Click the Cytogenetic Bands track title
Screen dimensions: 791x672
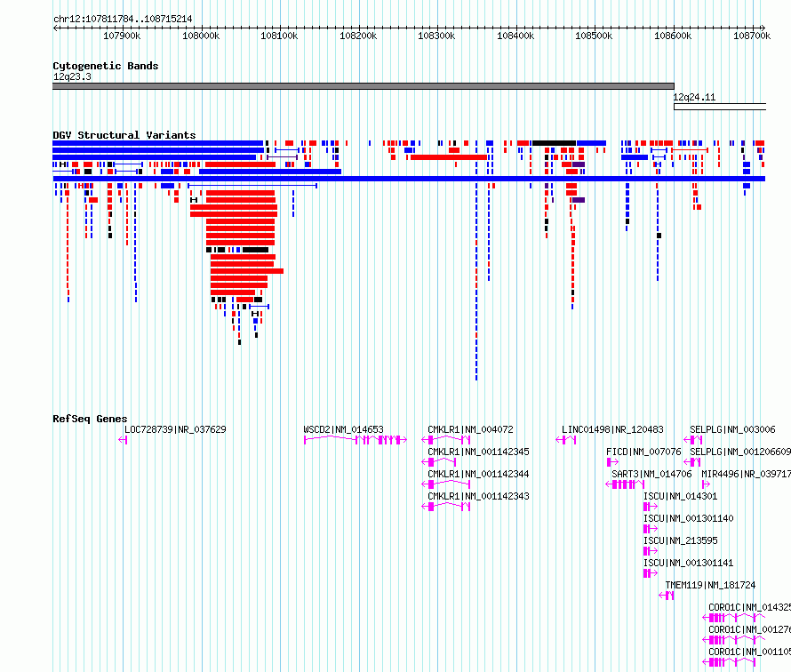pyautogui.click(x=106, y=66)
